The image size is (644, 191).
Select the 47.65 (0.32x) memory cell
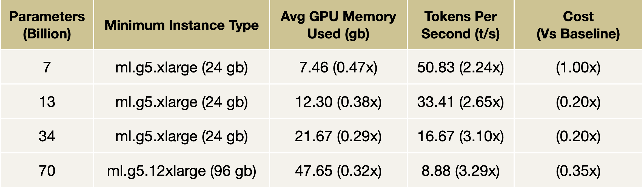click(x=338, y=171)
